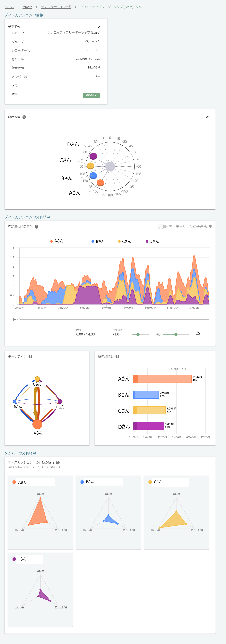Open help for 総発話時間
The height and width of the screenshot is (644, 226).
click(117, 357)
